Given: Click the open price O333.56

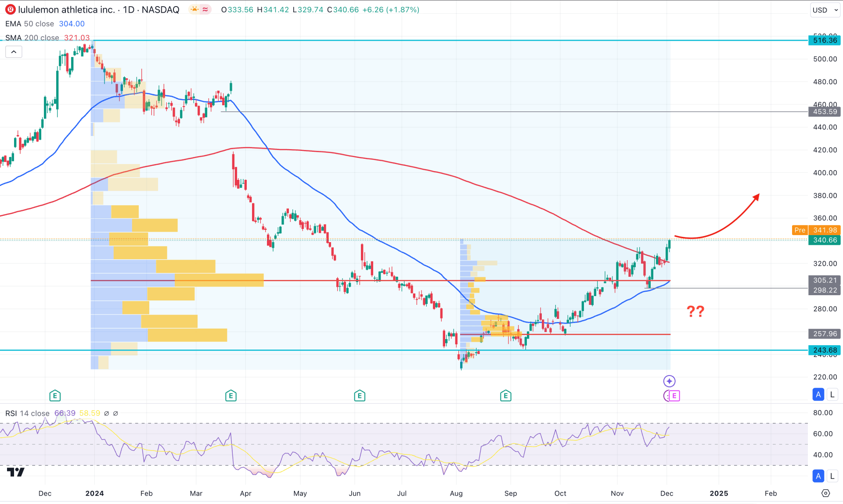Looking at the screenshot, I should [237, 10].
